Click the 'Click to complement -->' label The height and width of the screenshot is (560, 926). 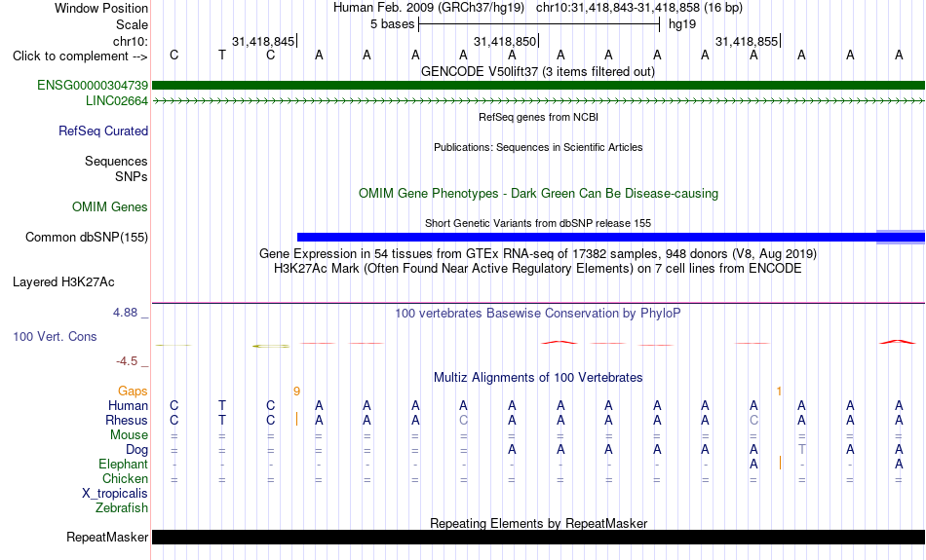click(80, 56)
